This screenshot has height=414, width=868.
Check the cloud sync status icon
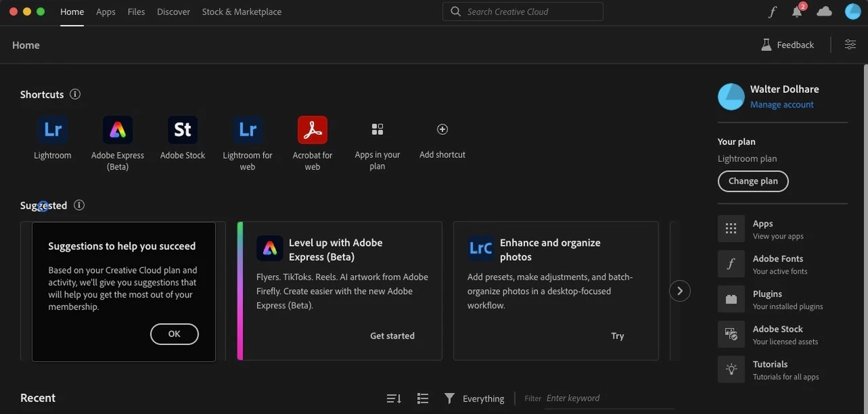click(x=825, y=12)
